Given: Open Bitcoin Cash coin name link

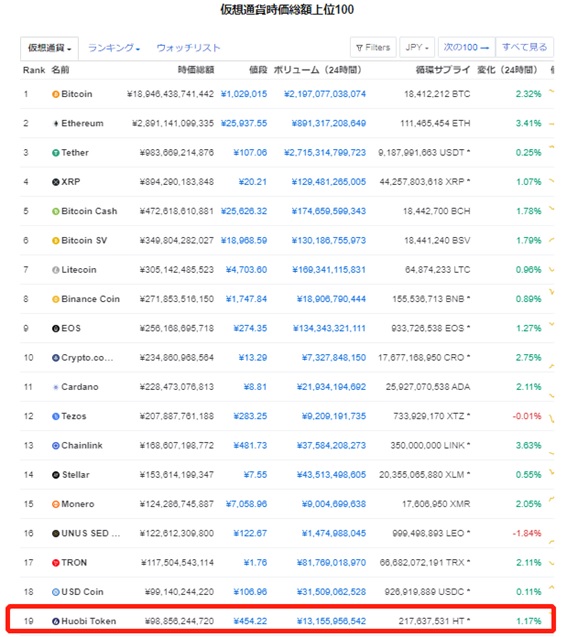Looking at the screenshot, I should [89, 211].
